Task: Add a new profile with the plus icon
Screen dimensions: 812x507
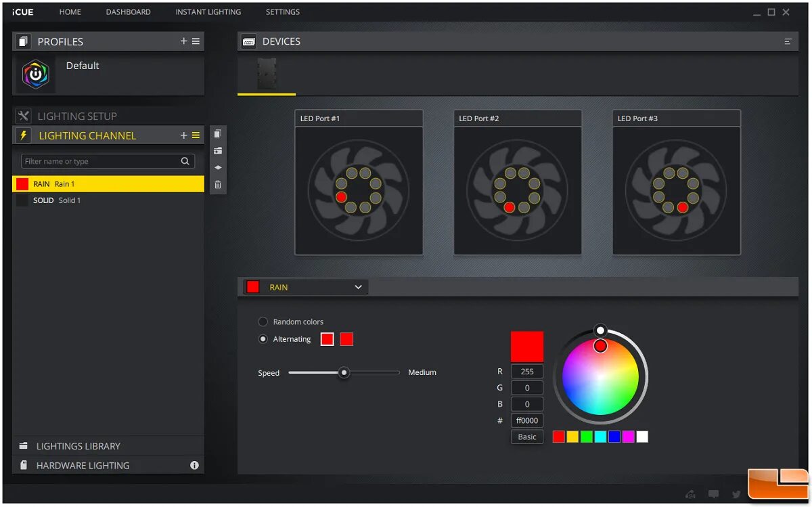Action: pos(183,41)
